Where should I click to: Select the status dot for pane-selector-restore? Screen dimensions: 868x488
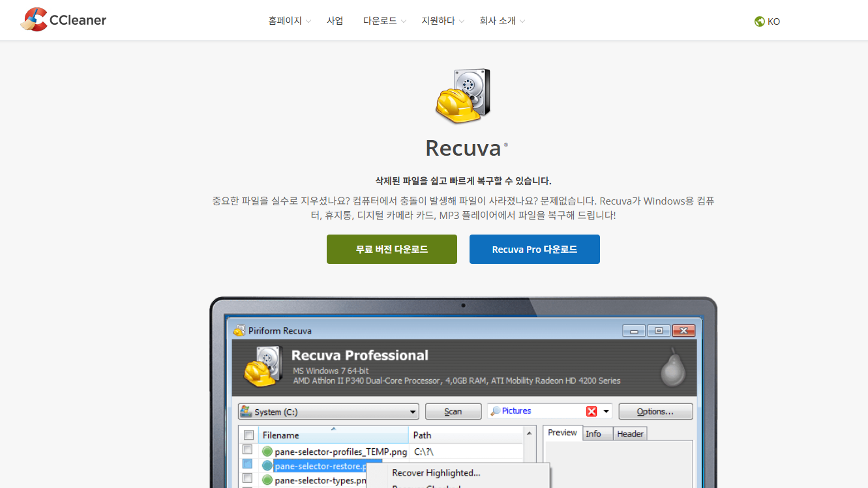tap(267, 466)
